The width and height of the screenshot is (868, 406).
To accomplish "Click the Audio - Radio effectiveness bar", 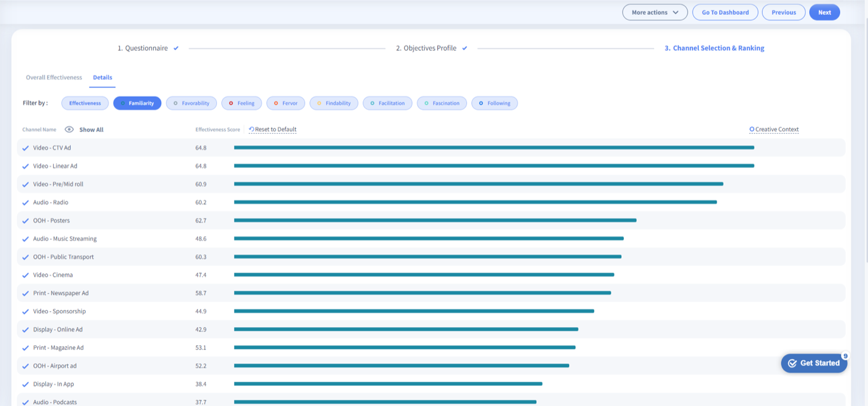I will (476, 202).
